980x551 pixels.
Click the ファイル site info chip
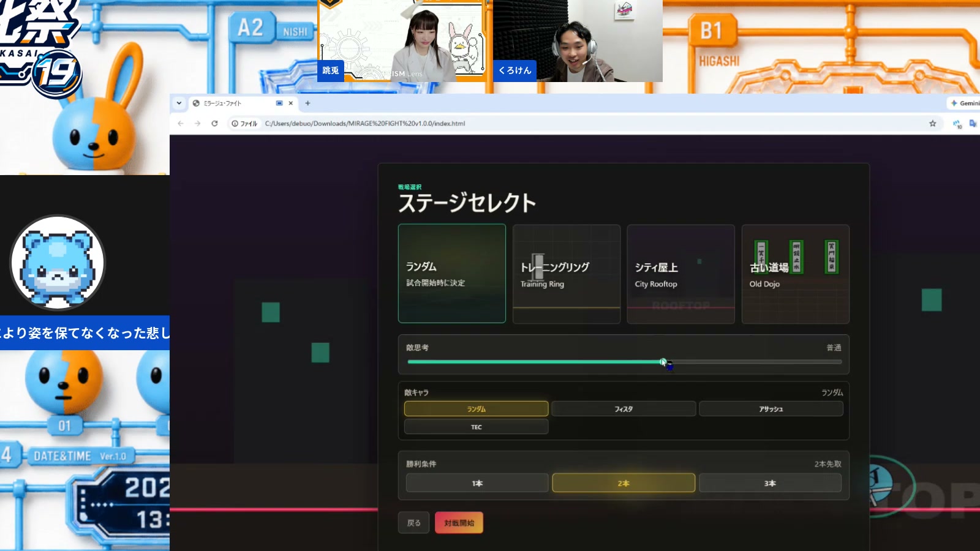pyautogui.click(x=244, y=123)
